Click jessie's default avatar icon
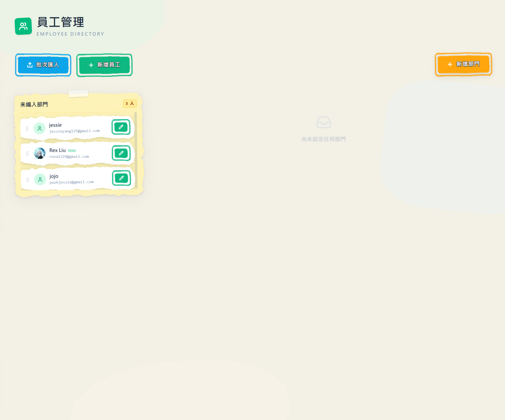 (x=40, y=128)
